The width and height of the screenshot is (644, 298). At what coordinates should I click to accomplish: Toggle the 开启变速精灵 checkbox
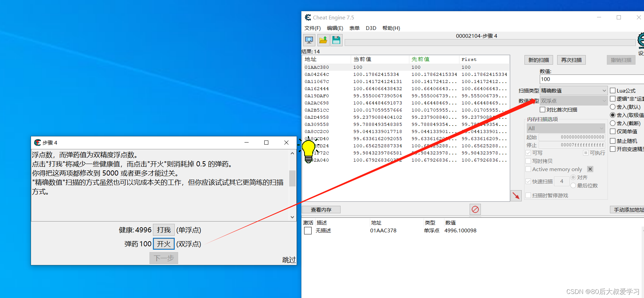point(613,149)
